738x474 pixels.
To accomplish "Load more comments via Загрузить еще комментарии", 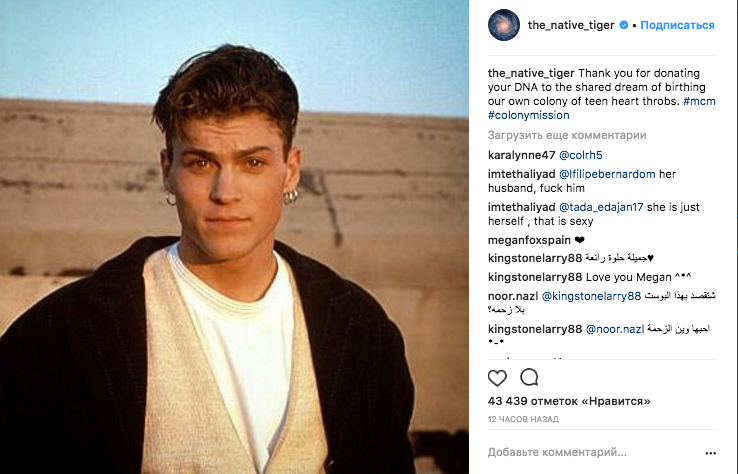I will [567, 135].
